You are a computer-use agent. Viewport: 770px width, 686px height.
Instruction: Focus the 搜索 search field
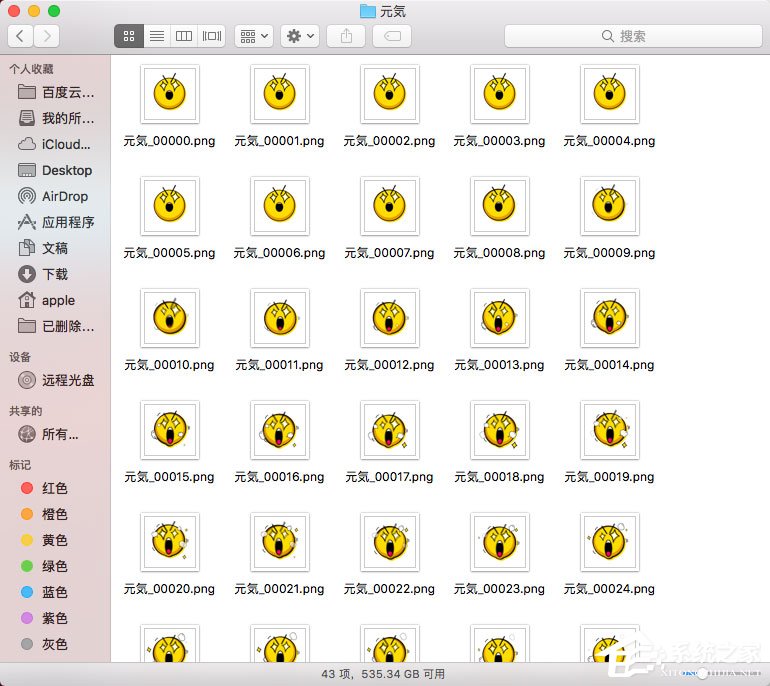click(633, 36)
